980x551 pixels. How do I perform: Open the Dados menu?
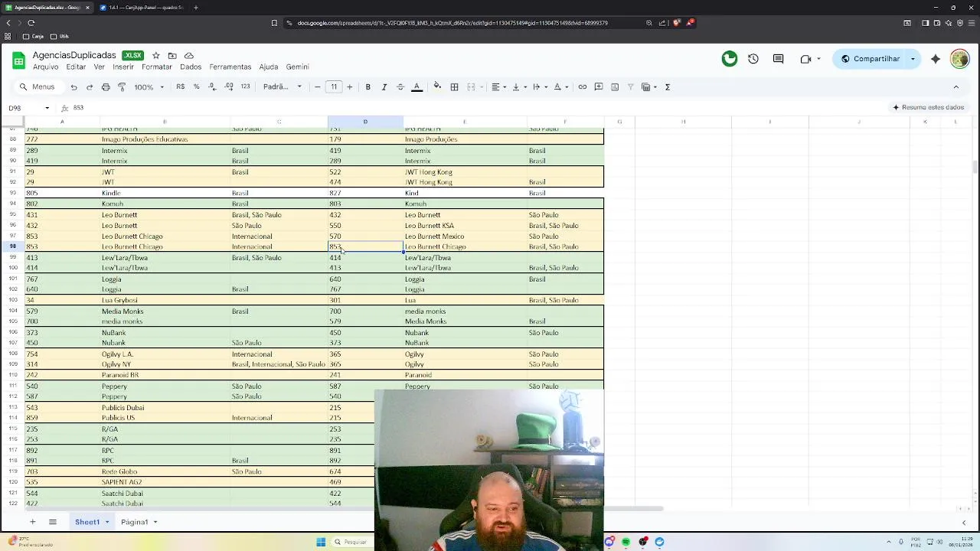191,67
